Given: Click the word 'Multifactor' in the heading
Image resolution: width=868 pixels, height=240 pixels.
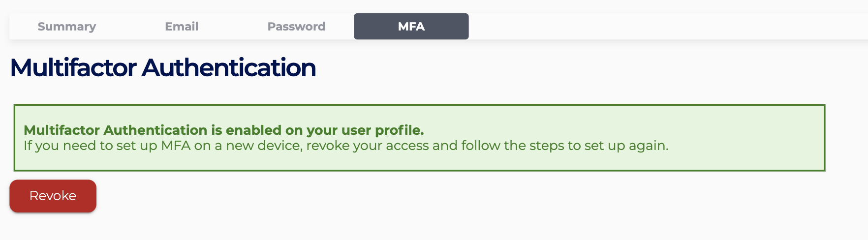Looking at the screenshot, I should point(73,68).
